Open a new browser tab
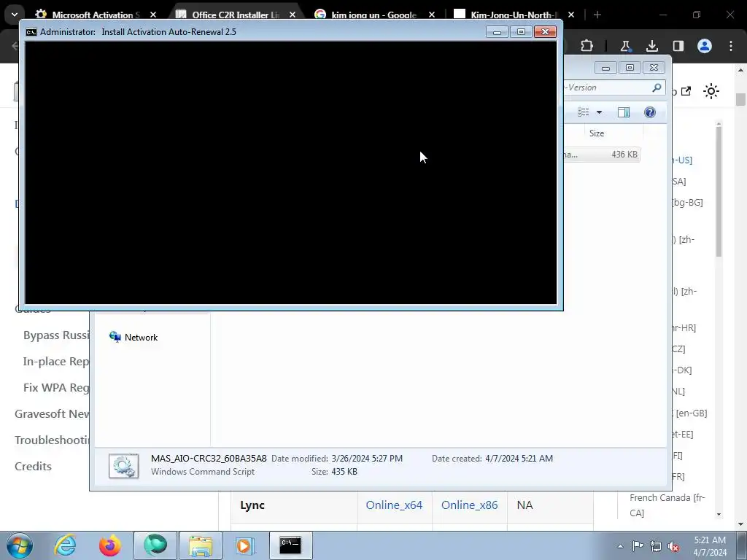 pos(597,15)
